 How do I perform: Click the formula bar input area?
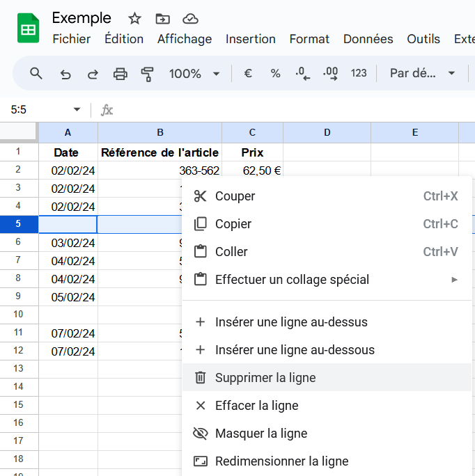295,109
